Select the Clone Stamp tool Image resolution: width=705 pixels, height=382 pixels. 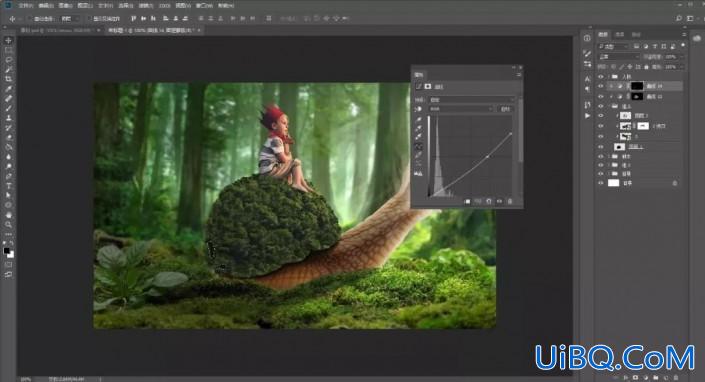click(8, 118)
